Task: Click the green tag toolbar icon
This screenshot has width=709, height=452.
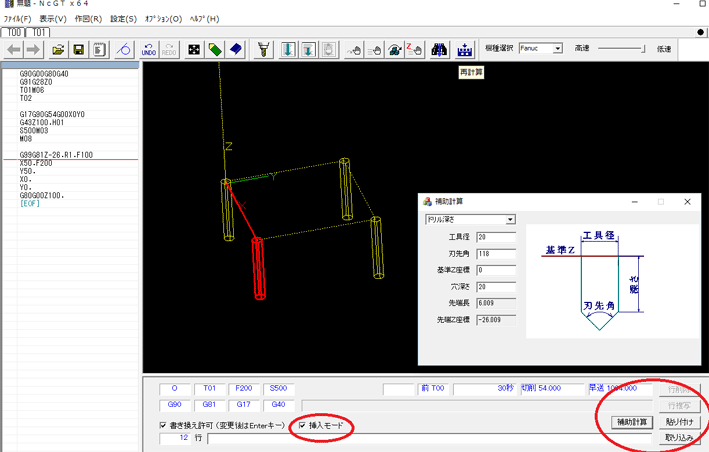Action: [x=215, y=49]
